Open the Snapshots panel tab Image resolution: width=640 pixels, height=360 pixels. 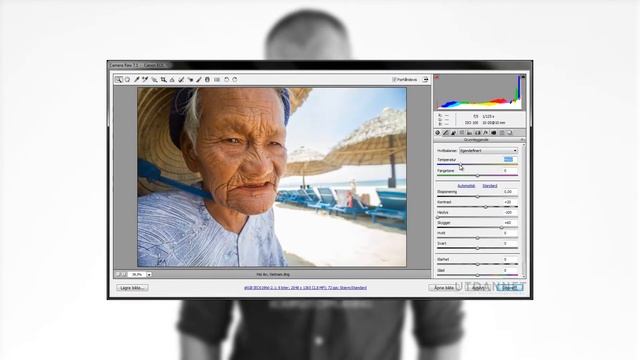[510, 133]
